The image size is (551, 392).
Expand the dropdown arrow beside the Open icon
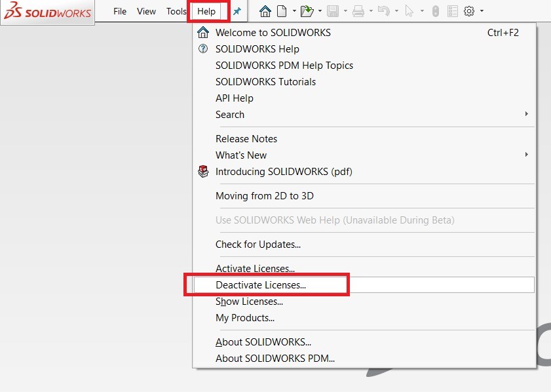click(x=320, y=11)
